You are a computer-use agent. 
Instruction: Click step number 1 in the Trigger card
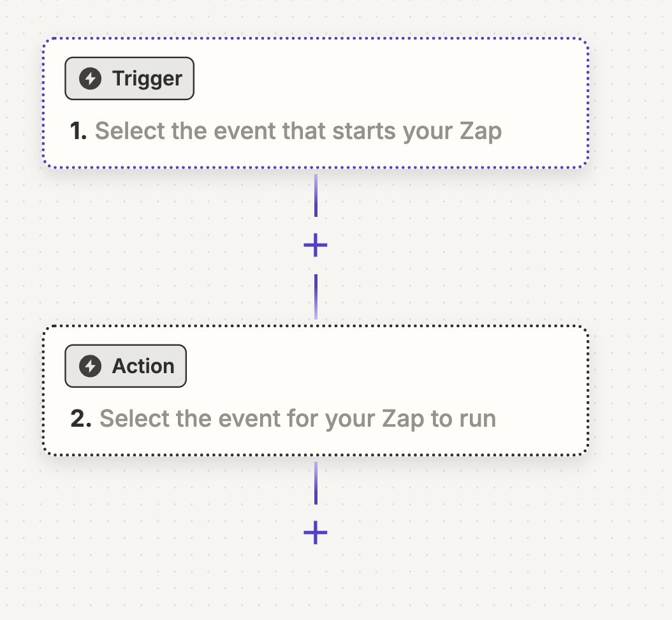tap(78, 131)
